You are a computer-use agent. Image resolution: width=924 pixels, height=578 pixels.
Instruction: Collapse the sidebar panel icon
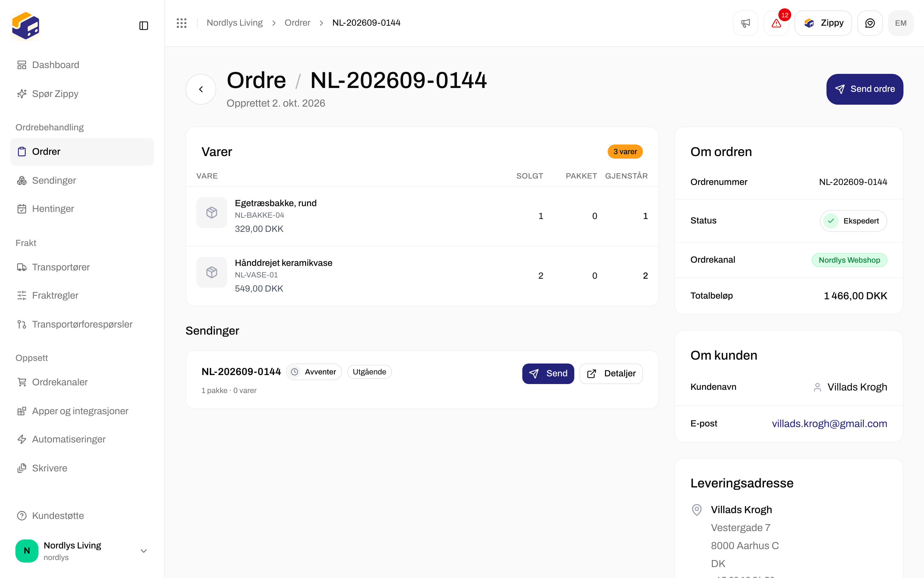click(143, 26)
